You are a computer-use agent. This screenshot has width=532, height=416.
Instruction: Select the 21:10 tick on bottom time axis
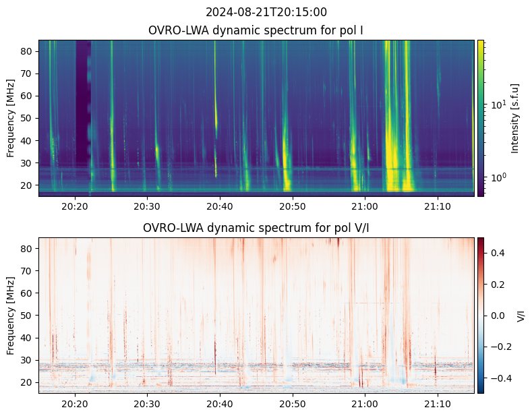click(438, 404)
